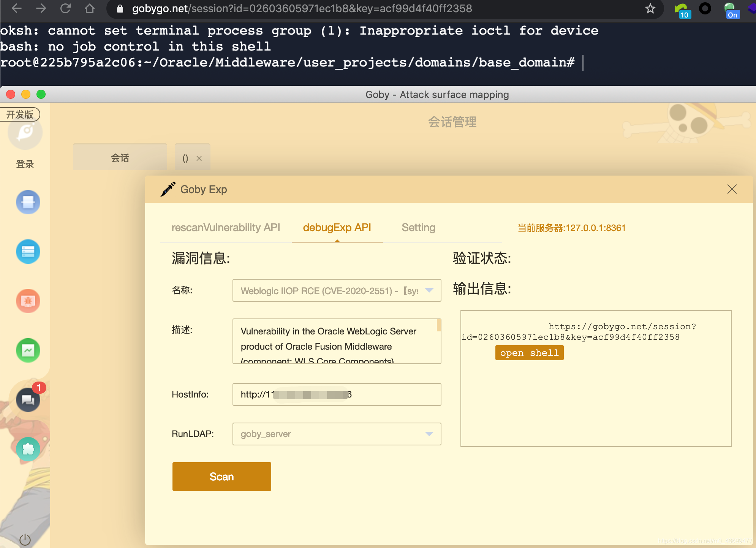Open the puzzle extensions icon
This screenshot has height=548, width=756.
pos(28,449)
